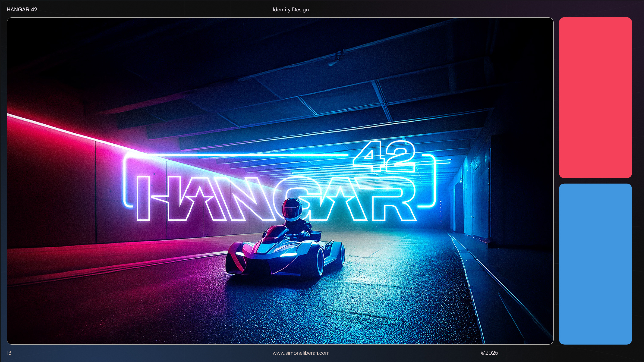
Task: Pick the red color swatch
Action: [595, 98]
